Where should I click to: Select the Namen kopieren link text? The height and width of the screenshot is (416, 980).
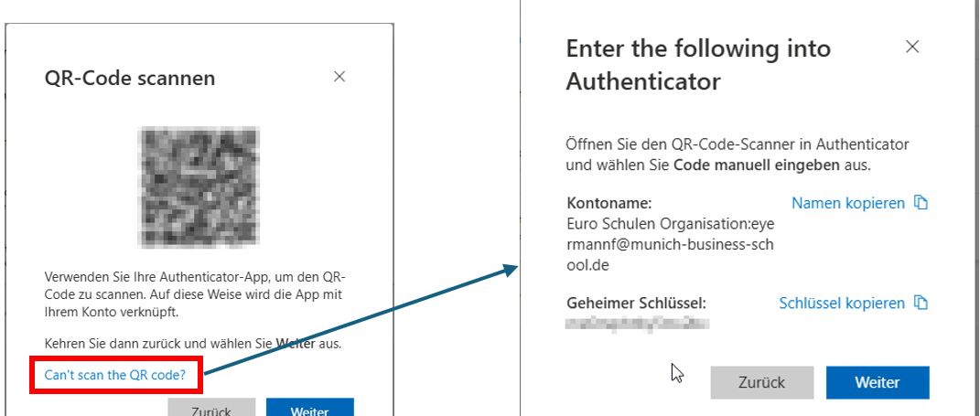[847, 203]
